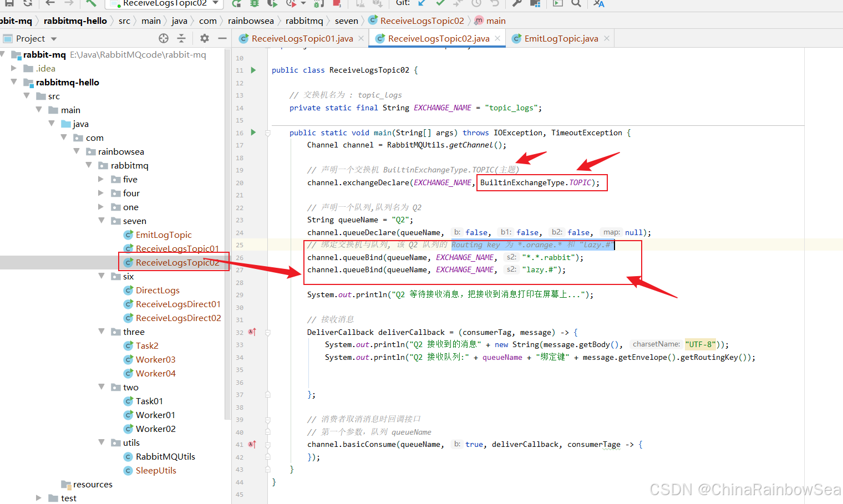This screenshot has height=504, width=843.
Task: Toggle fold marker at line 32
Action: click(268, 333)
